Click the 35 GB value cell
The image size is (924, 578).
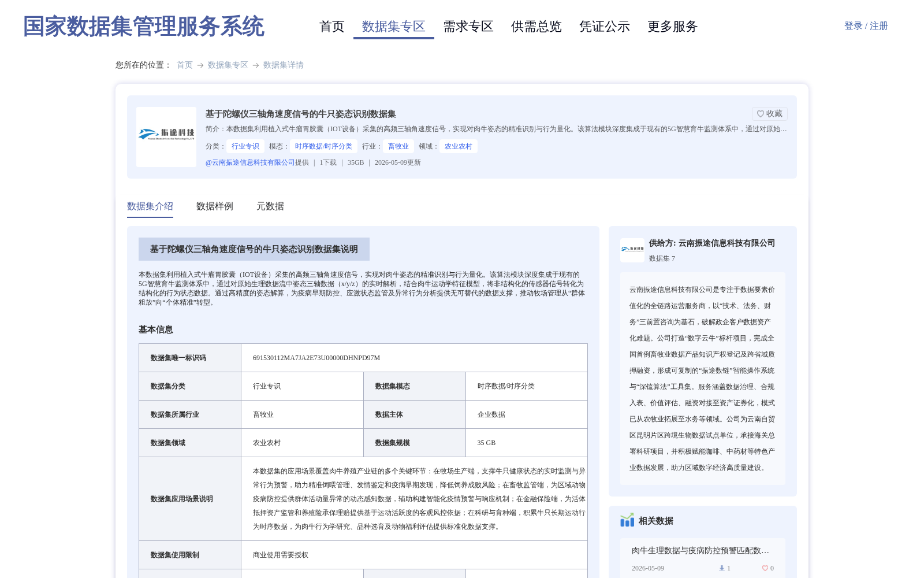click(527, 443)
